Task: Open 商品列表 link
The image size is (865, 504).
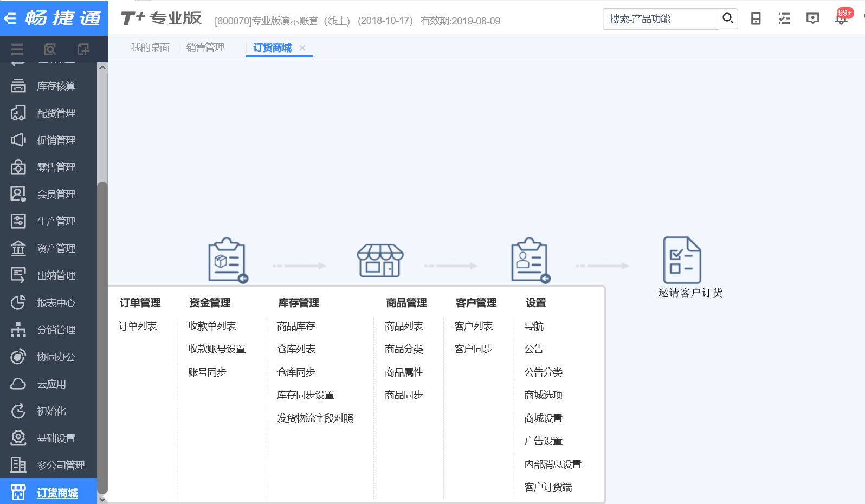Action: 404,326
